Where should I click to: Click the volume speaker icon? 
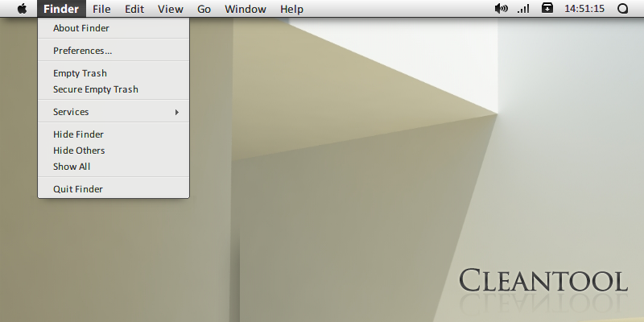[501, 9]
